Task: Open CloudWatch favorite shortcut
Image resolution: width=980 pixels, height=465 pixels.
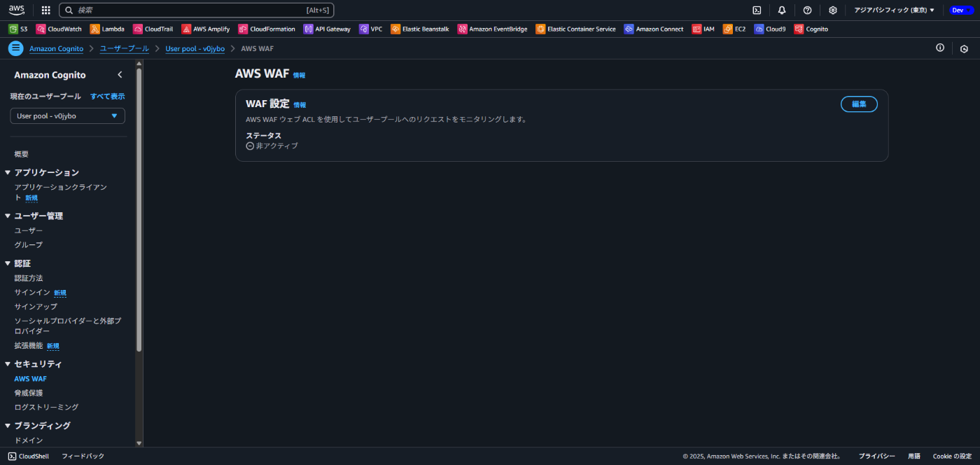Action: pyautogui.click(x=59, y=29)
